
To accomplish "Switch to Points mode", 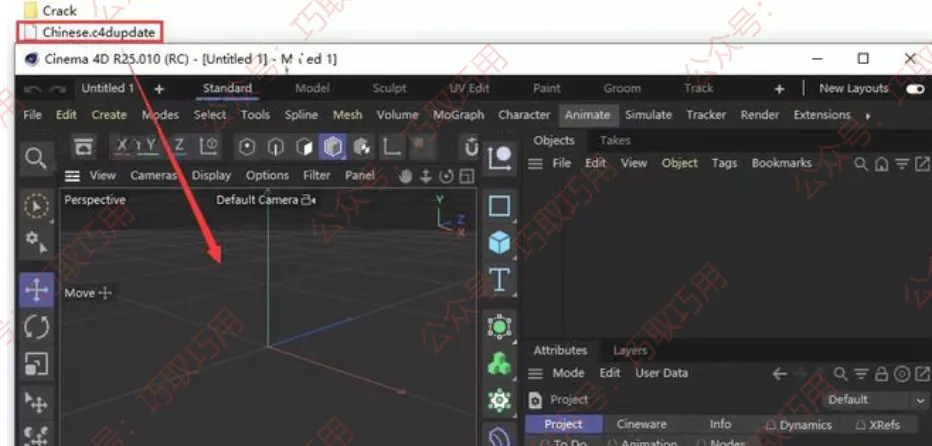I will [x=247, y=146].
